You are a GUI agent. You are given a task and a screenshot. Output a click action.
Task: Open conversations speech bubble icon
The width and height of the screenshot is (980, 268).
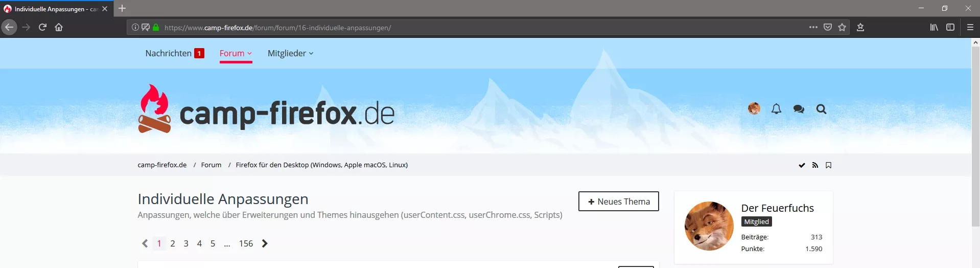coord(799,109)
